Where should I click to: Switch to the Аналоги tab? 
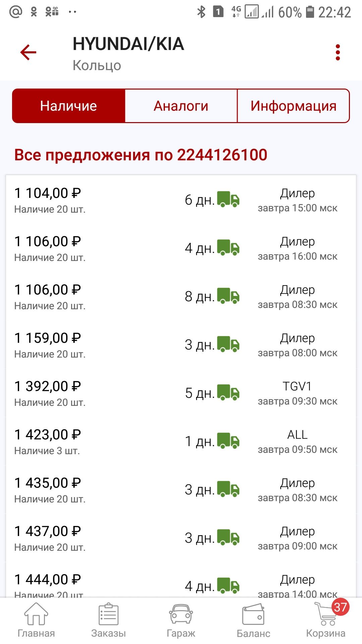coord(181,106)
